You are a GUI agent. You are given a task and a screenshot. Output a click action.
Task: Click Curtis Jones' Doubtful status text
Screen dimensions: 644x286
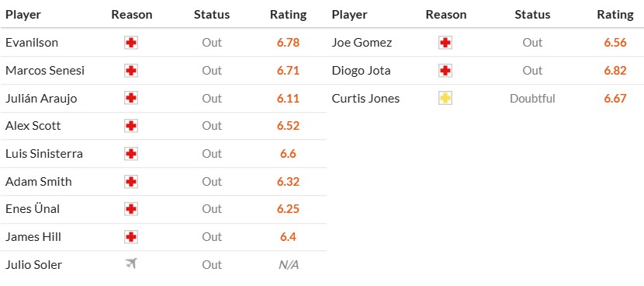532,99
